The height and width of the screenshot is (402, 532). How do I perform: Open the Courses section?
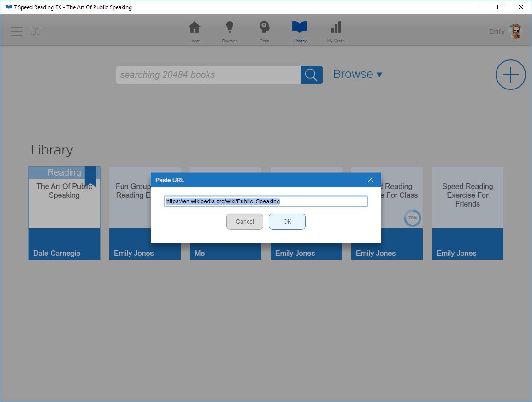pos(229,31)
